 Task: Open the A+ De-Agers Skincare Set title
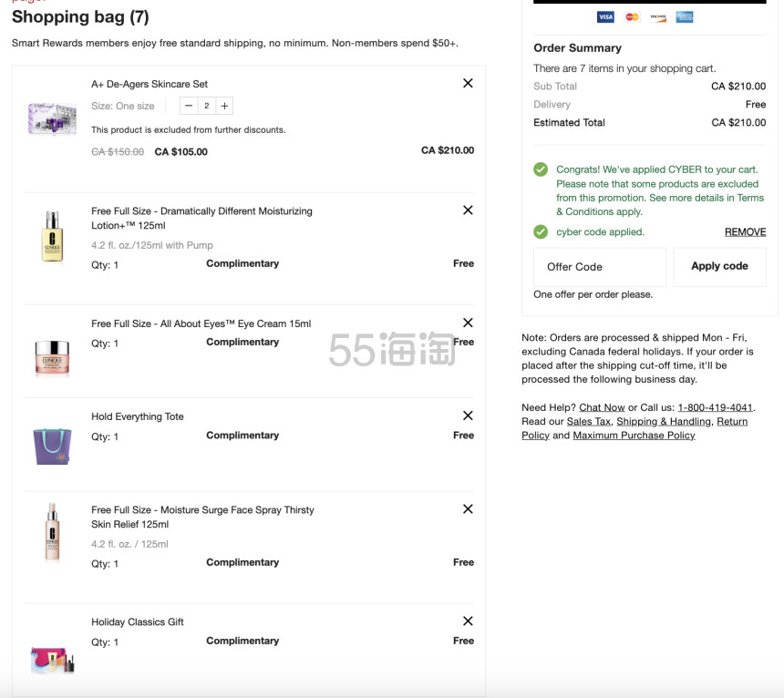pos(149,84)
